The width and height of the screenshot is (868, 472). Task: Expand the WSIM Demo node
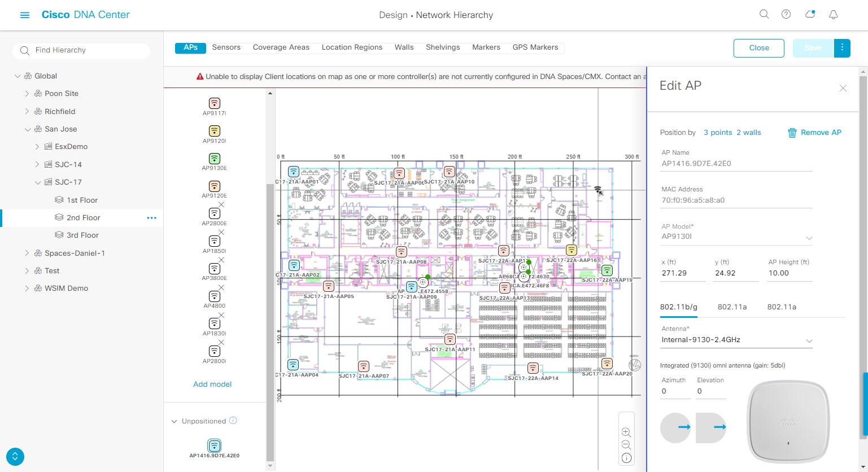pyautogui.click(x=27, y=289)
